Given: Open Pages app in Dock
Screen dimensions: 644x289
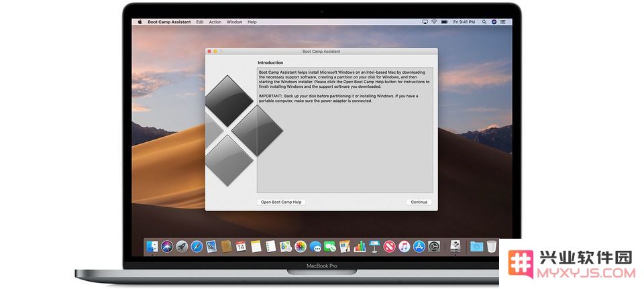Looking at the screenshot, I should (345, 246).
